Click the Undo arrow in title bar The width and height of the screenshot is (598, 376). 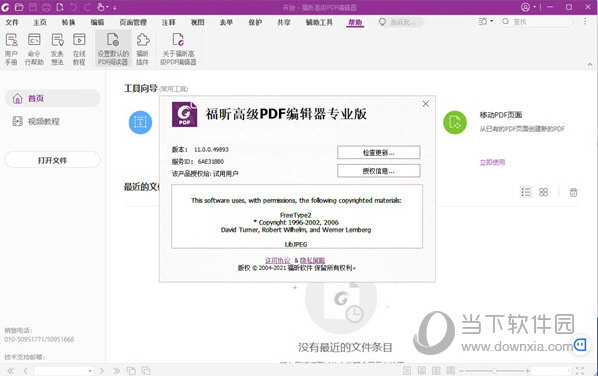pyautogui.click(x=74, y=7)
